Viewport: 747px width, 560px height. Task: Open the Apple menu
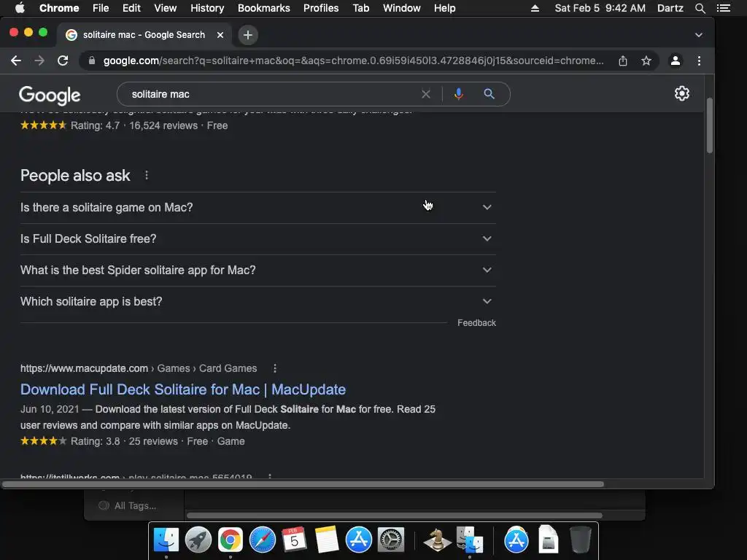pyautogui.click(x=20, y=8)
